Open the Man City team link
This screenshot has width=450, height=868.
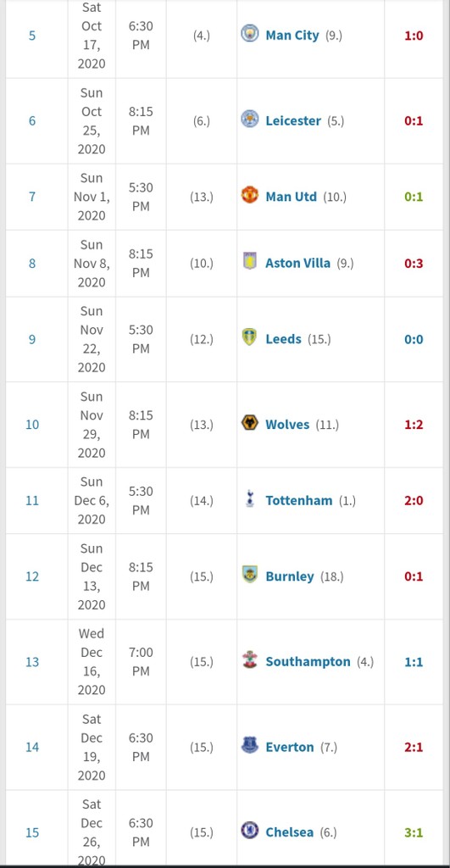pos(292,36)
